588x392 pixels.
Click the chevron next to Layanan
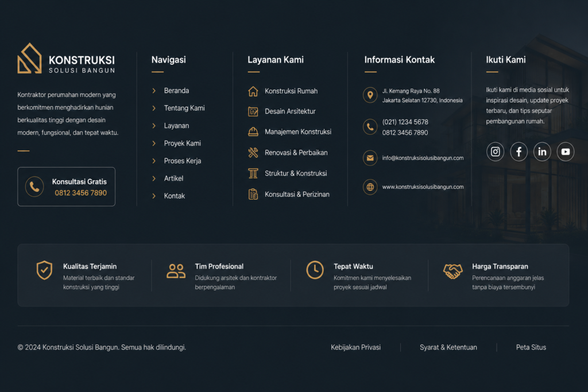click(154, 126)
